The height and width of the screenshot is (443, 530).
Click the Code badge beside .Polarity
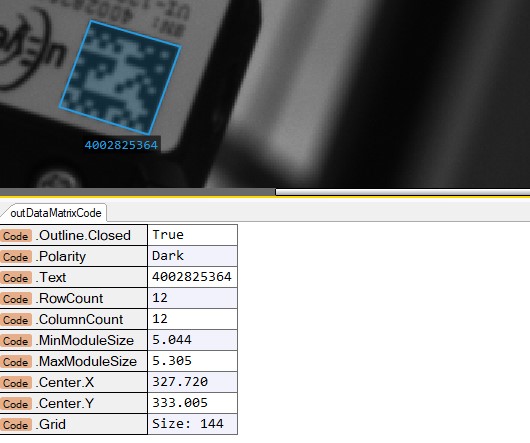click(x=16, y=257)
